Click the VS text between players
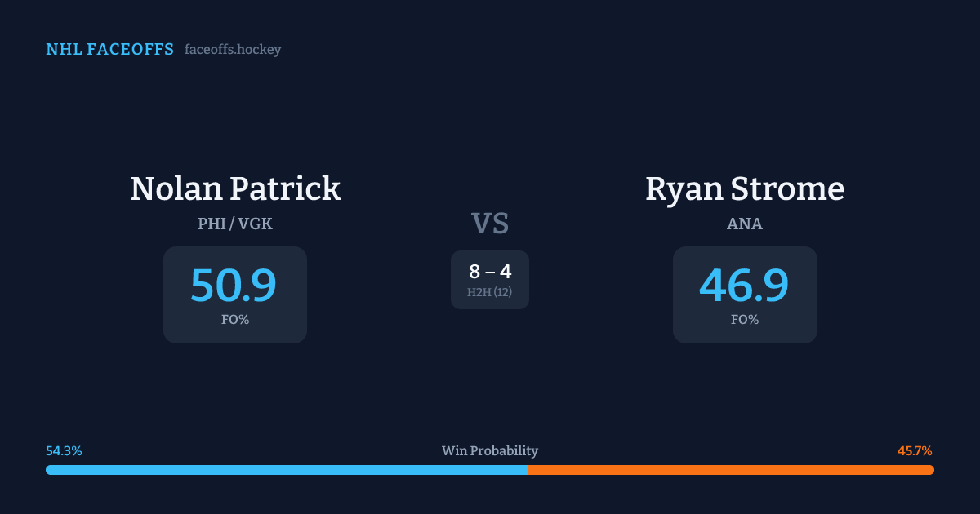The width and height of the screenshot is (980, 514). [x=490, y=224]
